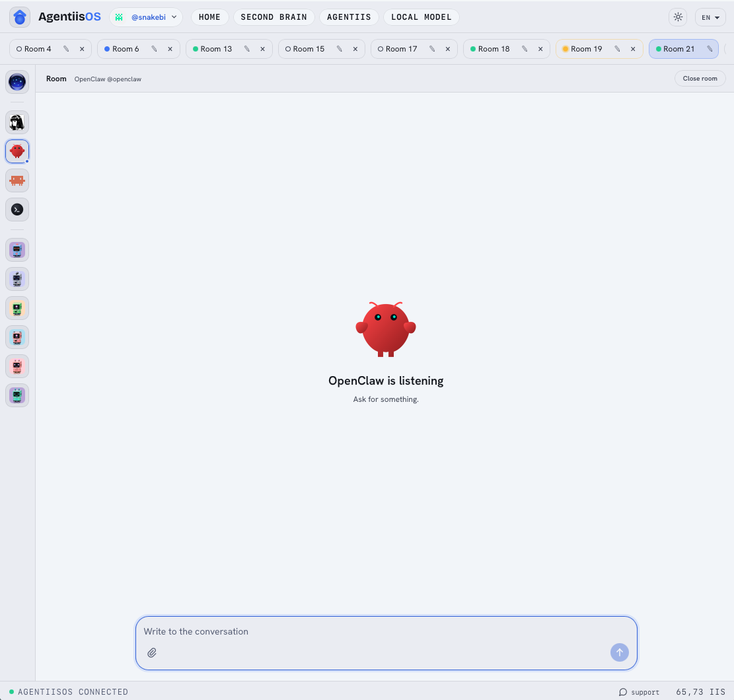Close the Room 17 tab

click(448, 49)
